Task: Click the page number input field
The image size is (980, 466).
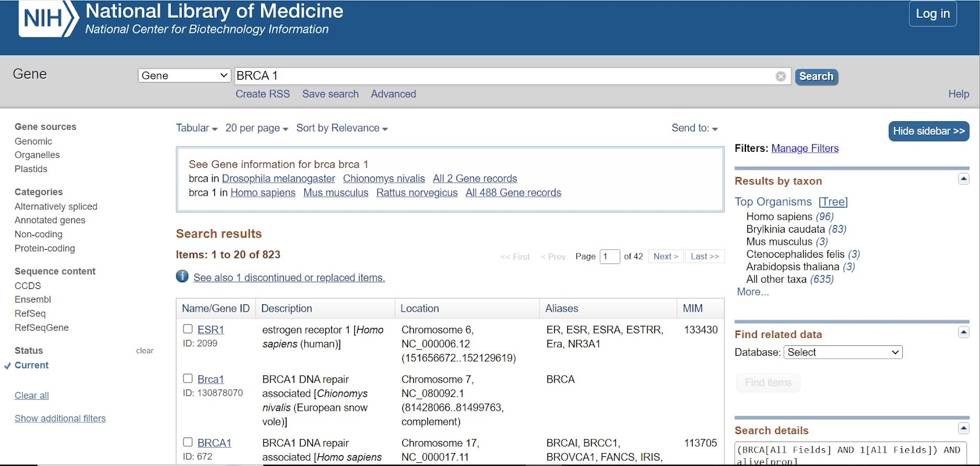Action: click(609, 257)
